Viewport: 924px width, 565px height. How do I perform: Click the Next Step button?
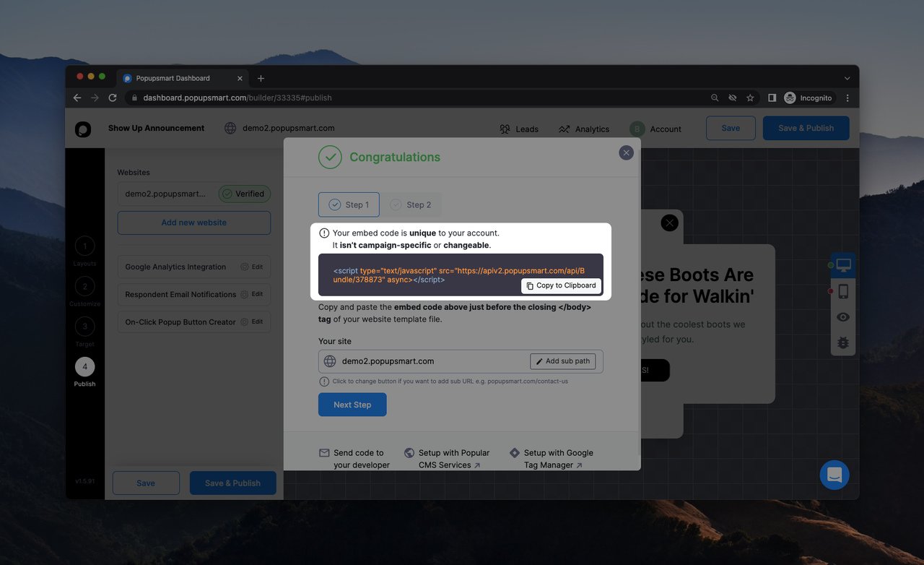point(352,405)
